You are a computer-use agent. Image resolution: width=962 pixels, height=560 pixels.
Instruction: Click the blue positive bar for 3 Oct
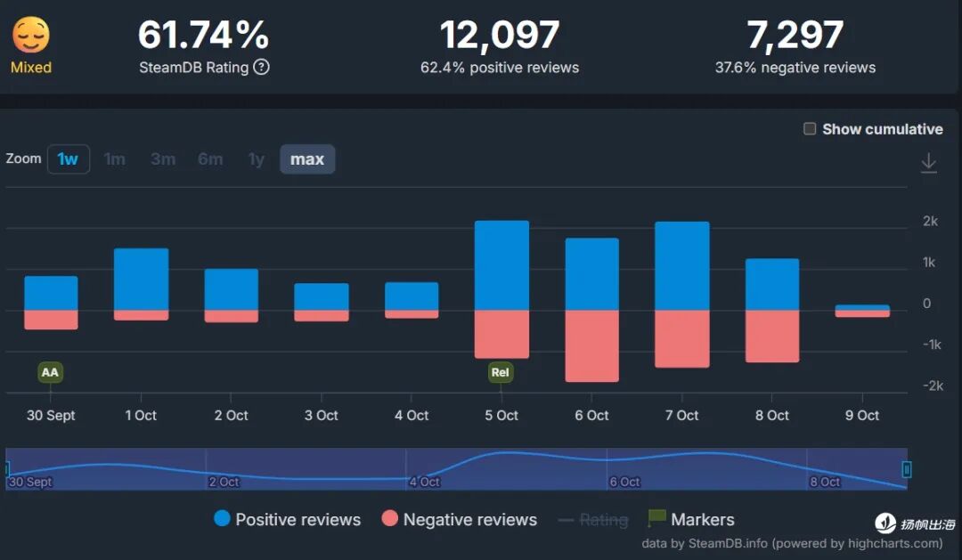point(322,296)
